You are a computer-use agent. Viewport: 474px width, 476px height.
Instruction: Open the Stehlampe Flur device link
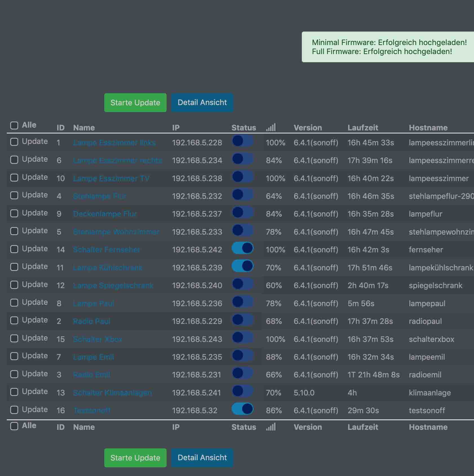[99, 196]
